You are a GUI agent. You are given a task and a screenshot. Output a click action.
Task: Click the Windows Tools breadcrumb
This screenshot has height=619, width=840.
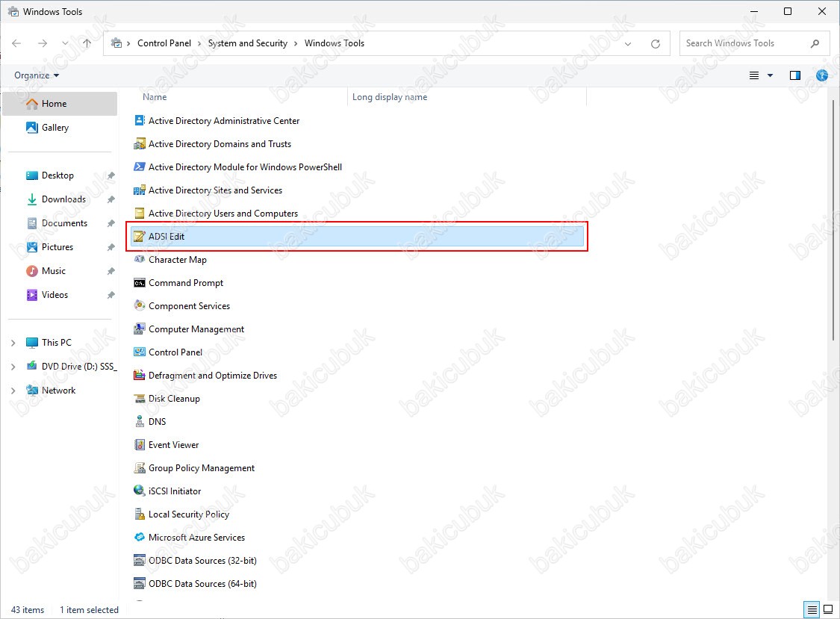335,43
